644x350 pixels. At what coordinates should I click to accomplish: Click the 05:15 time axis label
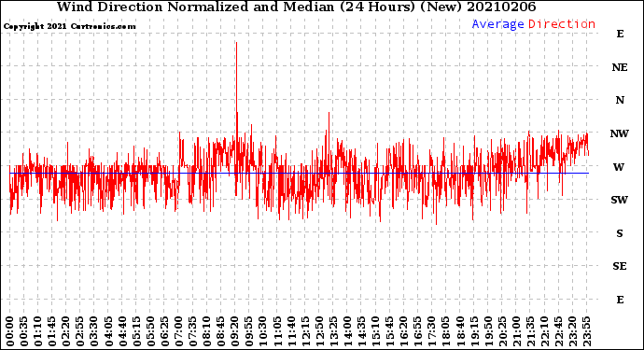(x=136, y=331)
